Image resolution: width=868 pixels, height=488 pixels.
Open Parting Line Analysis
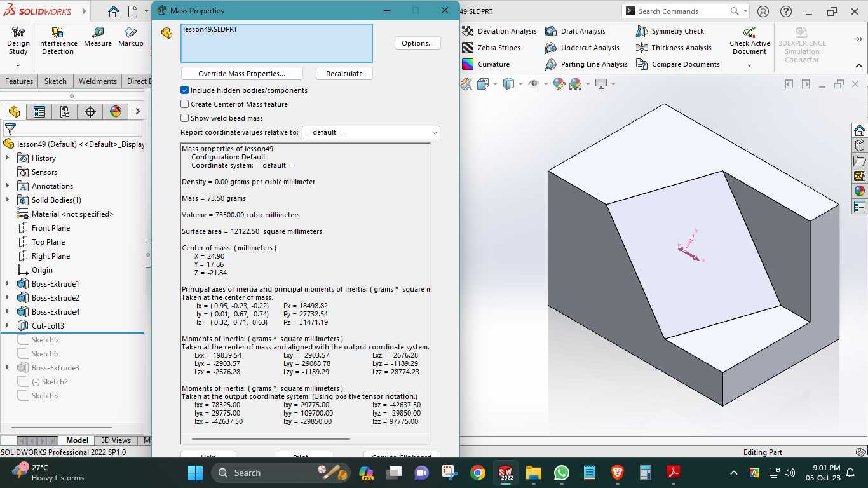586,64
